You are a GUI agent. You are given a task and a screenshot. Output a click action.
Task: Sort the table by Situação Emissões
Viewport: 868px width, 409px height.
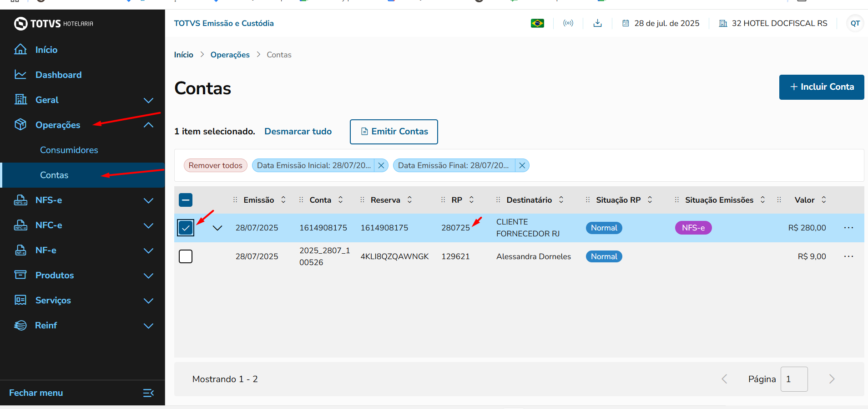(762, 200)
